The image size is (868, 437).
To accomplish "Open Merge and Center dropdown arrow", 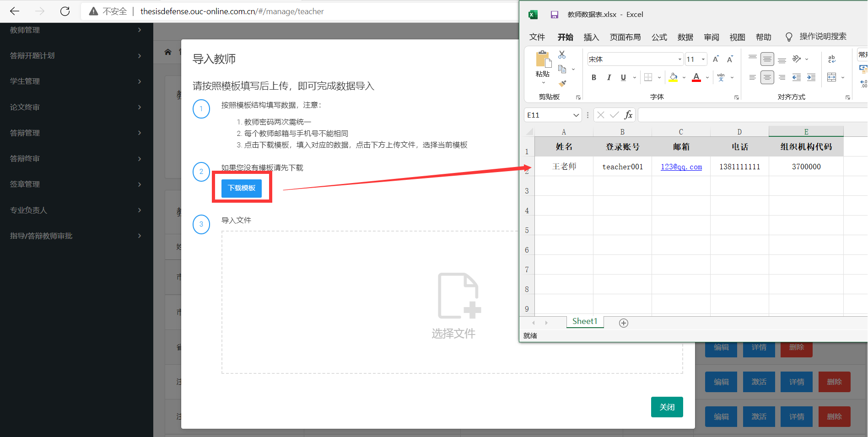I will click(843, 78).
